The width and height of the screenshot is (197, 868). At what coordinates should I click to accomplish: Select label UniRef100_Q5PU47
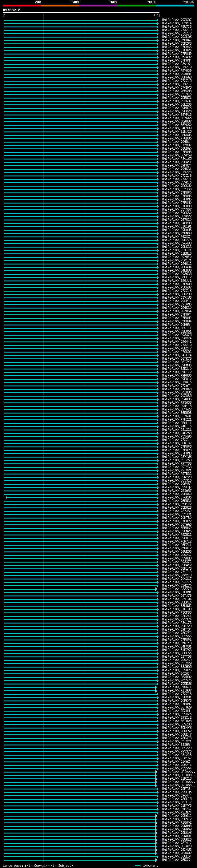tap(176, 40)
